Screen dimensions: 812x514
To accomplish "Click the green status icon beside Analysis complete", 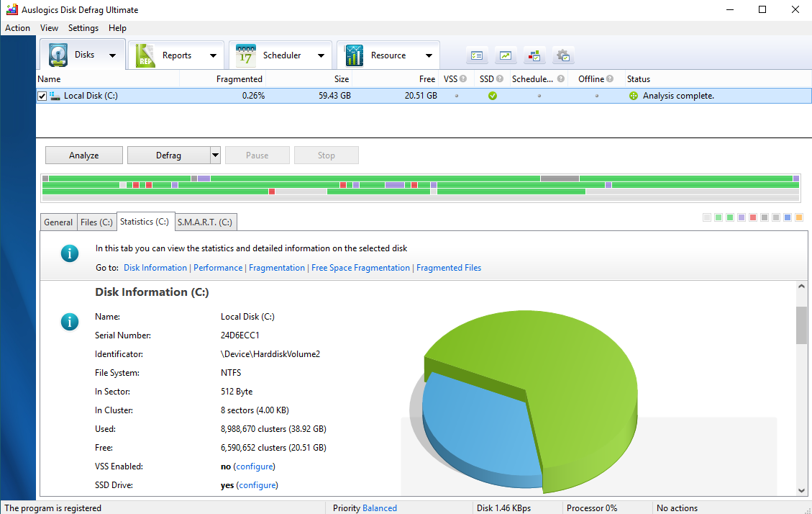I will click(634, 96).
